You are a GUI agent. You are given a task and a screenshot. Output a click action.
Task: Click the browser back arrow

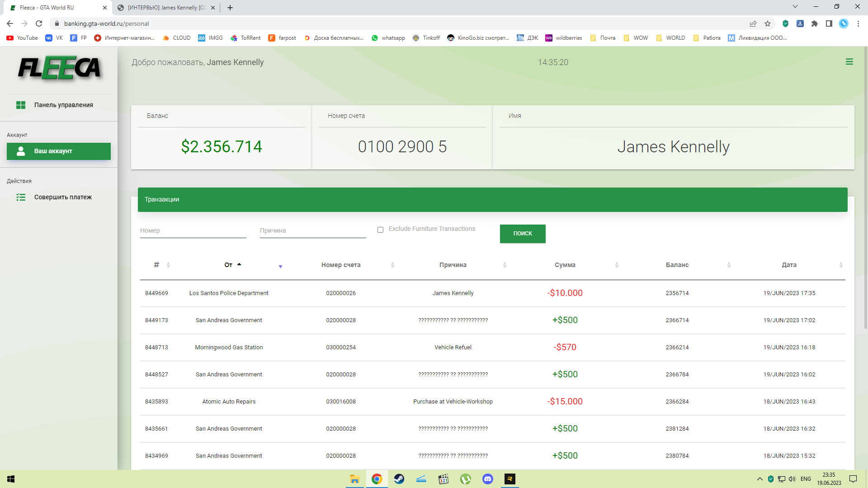point(10,23)
